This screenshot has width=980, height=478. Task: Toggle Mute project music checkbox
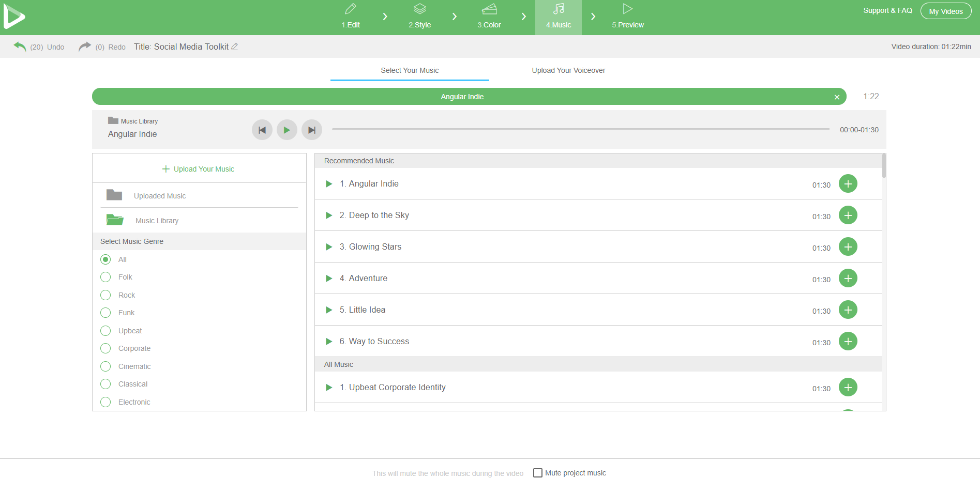538,473
